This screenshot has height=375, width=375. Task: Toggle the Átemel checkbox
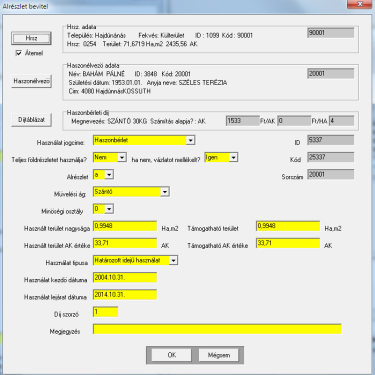[x=19, y=53]
